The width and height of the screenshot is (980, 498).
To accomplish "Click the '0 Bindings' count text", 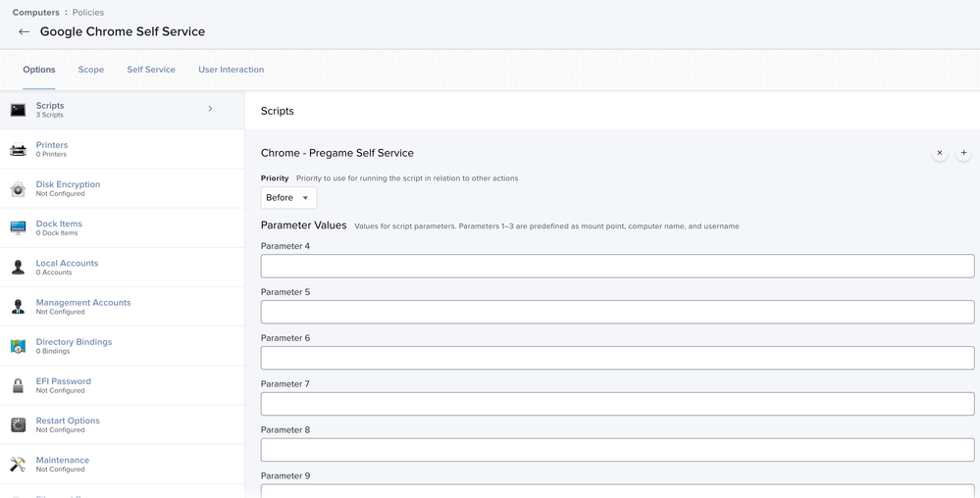I will (x=53, y=351).
